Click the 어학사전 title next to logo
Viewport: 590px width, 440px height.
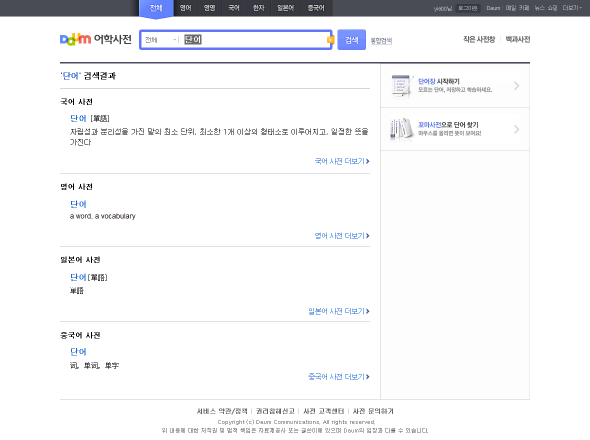pyautogui.click(x=113, y=39)
